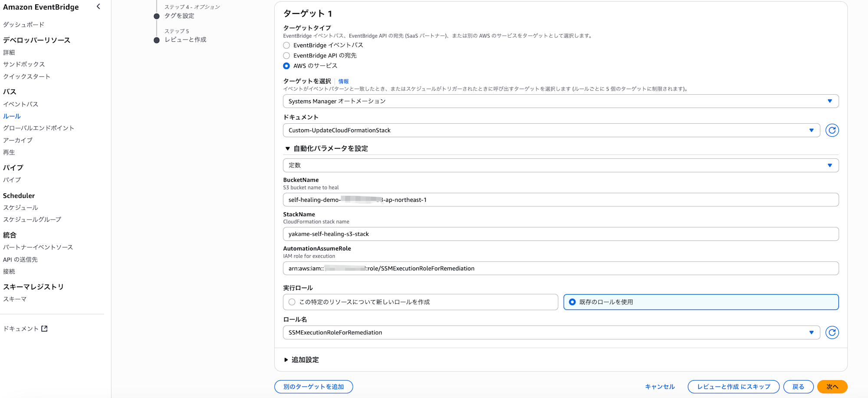Open グローバルエンドポイント in the sidebar
The height and width of the screenshot is (398, 868).
click(x=39, y=128)
